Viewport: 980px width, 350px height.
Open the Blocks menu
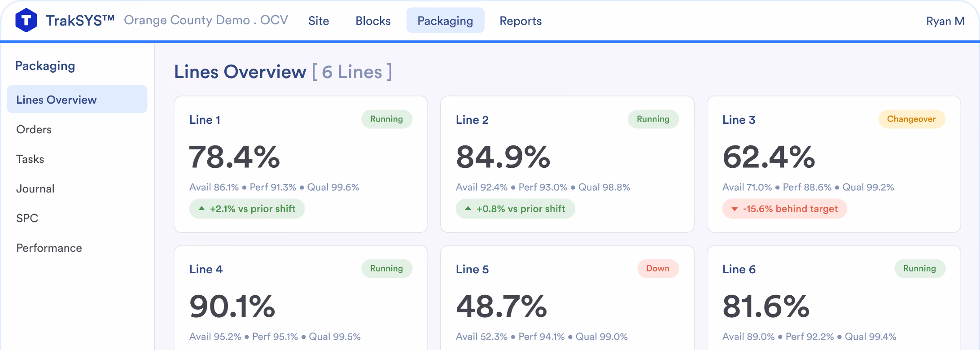click(373, 21)
